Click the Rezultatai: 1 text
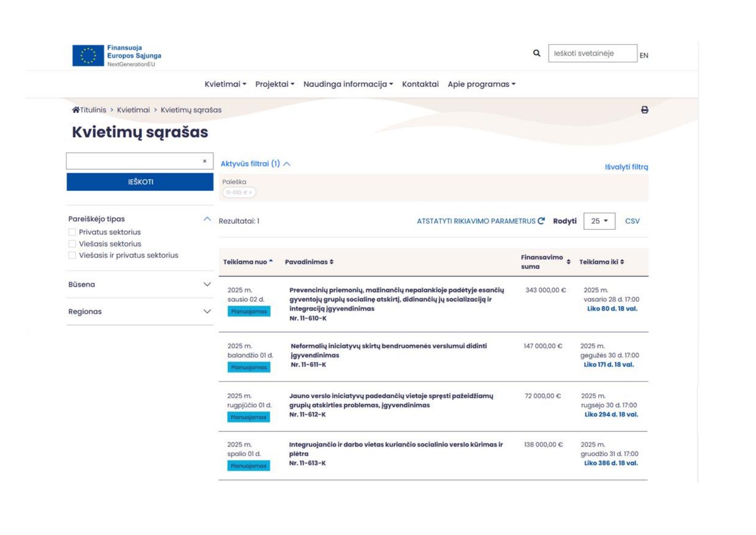Viewport: 756px width, 535px height. coord(239,221)
